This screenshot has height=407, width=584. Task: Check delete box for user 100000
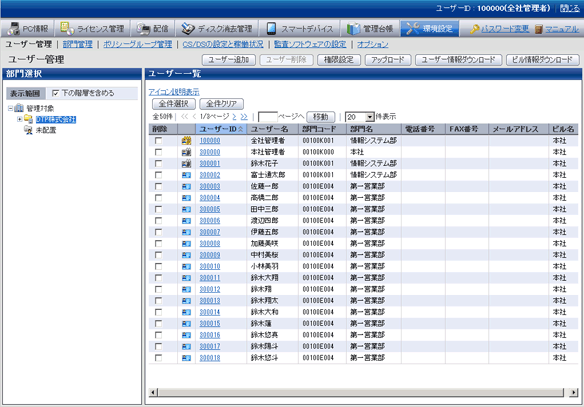pyautogui.click(x=159, y=140)
